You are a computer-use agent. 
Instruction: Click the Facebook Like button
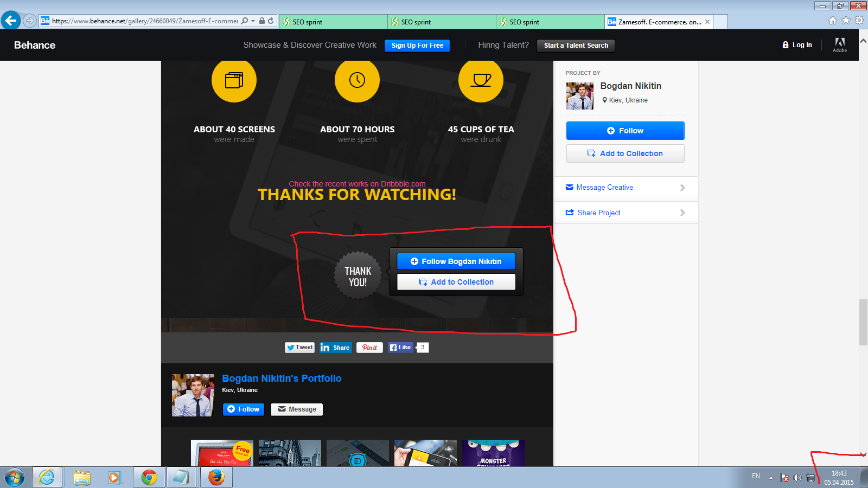coord(400,348)
